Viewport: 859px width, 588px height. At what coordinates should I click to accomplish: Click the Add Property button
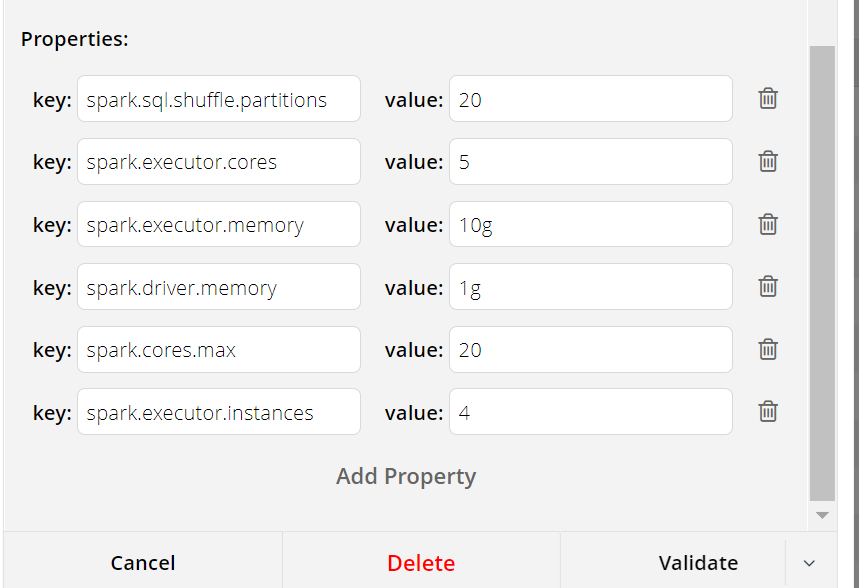(x=406, y=476)
